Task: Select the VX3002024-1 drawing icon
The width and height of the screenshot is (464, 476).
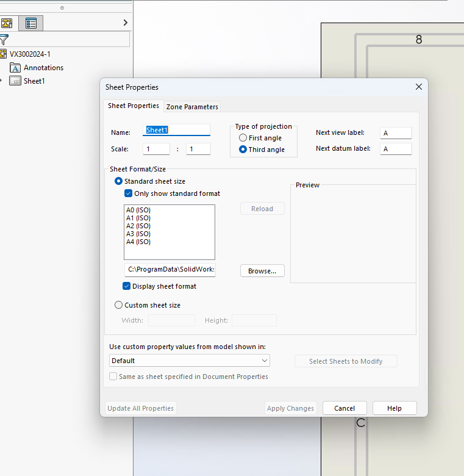Action: pos(3,54)
